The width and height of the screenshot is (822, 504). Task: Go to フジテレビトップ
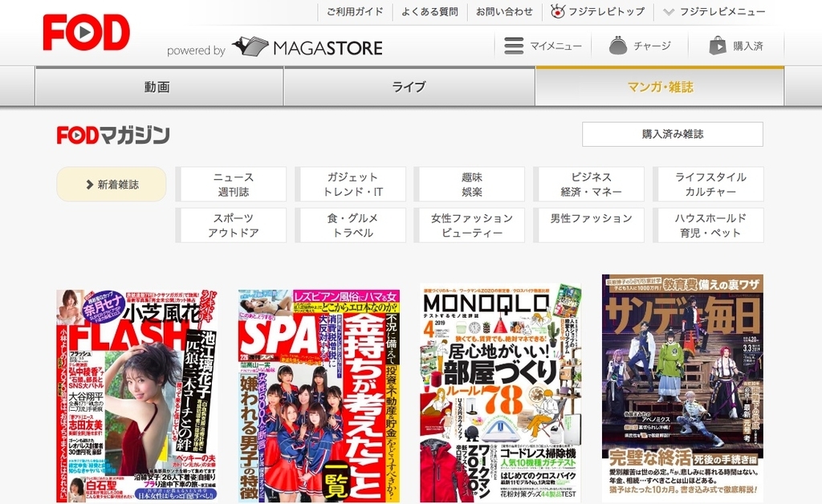pyautogui.click(x=607, y=11)
